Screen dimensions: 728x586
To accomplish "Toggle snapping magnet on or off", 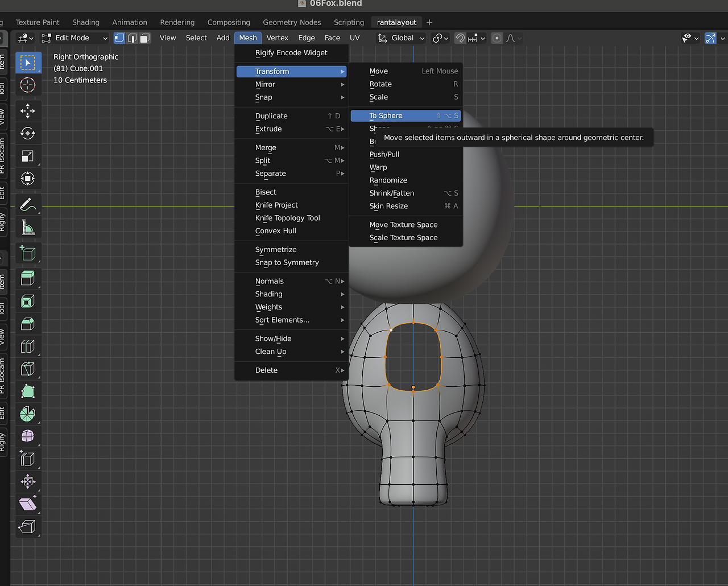I will point(460,38).
